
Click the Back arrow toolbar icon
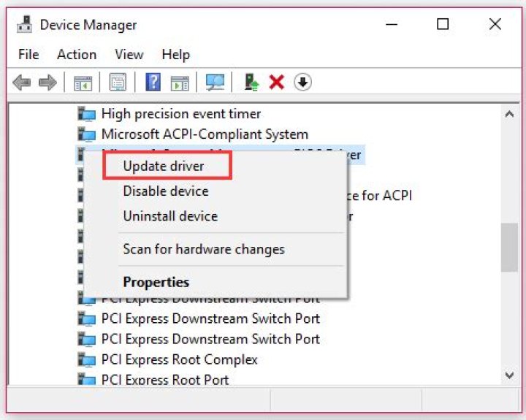21,83
